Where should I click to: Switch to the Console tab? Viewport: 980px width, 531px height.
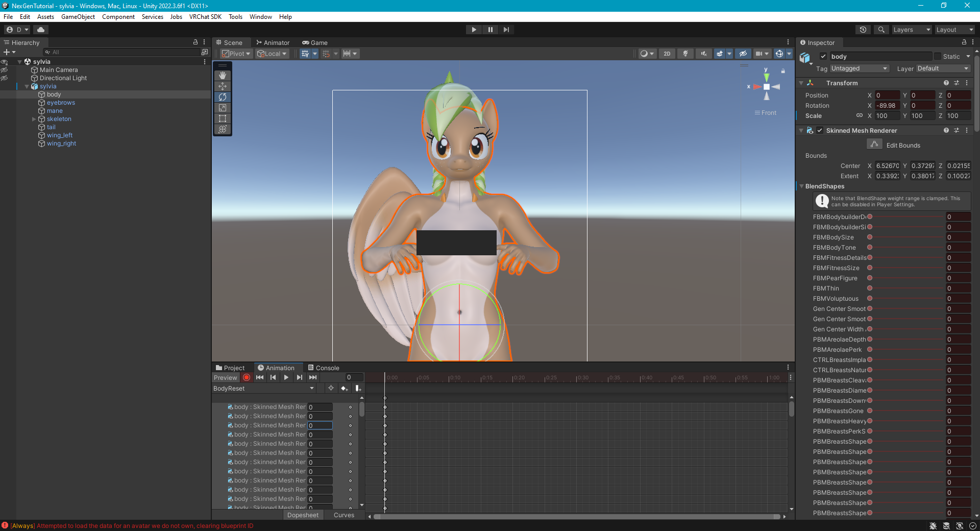(324, 368)
